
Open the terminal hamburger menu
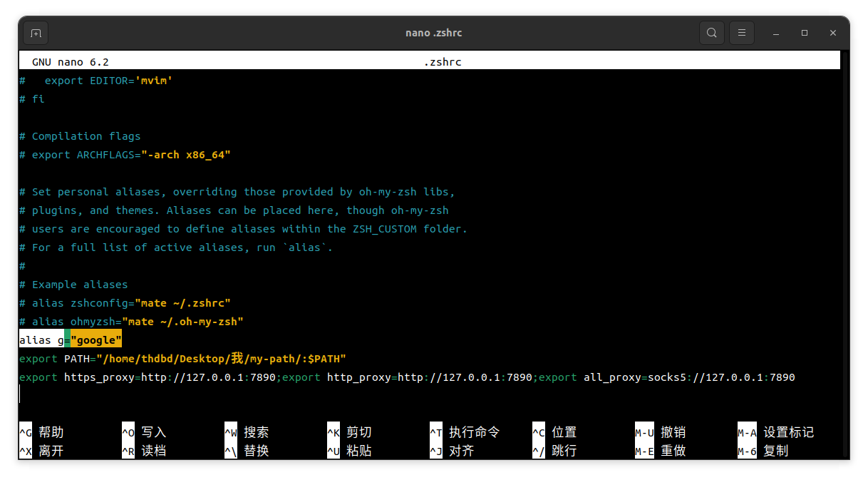point(742,33)
